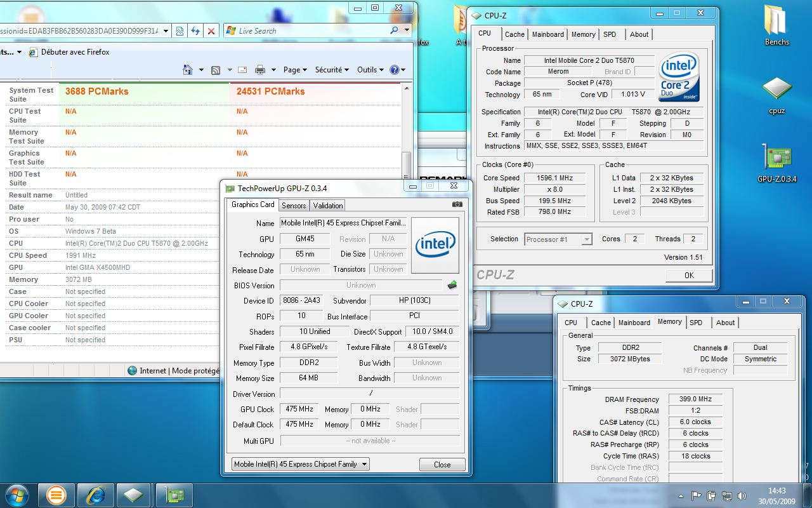
Task: Switch to Memory tab in top CPU-Z window
Action: click(583, 34)
